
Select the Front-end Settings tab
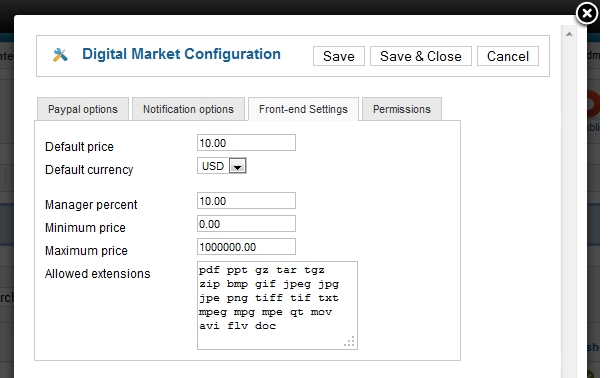(x=303, y=109)
